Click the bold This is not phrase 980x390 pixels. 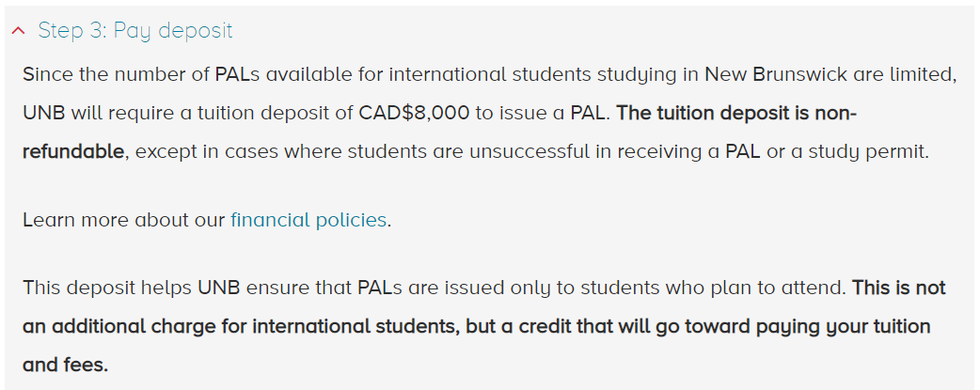(x=899, y=289)
